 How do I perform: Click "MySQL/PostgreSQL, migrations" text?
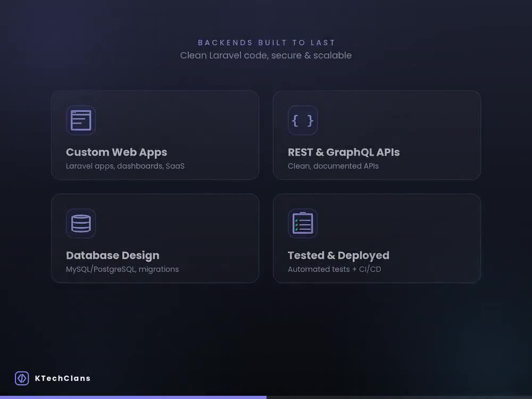tap(122, 269)
